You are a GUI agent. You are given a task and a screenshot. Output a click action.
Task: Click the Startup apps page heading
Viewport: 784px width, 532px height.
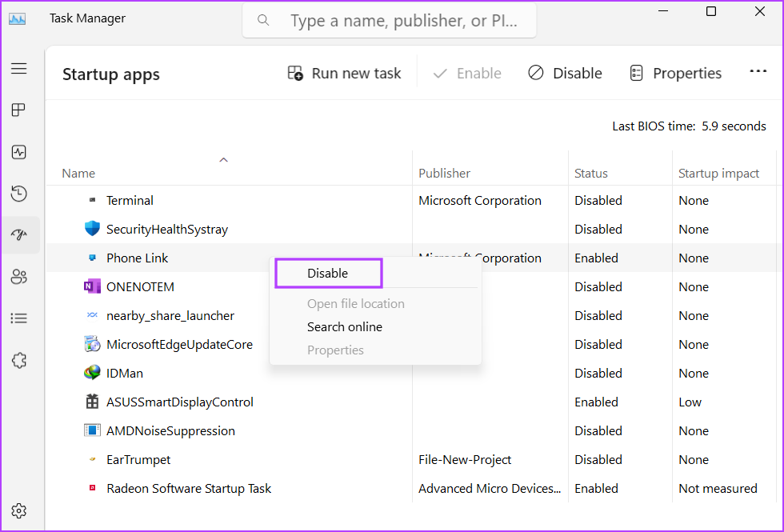click(111, 74)
